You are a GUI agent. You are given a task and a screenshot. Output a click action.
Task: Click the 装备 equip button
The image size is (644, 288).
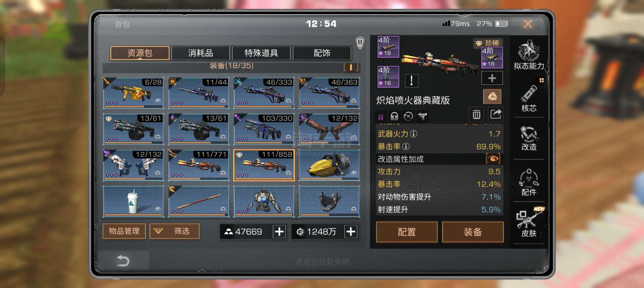tap(473, 232)
